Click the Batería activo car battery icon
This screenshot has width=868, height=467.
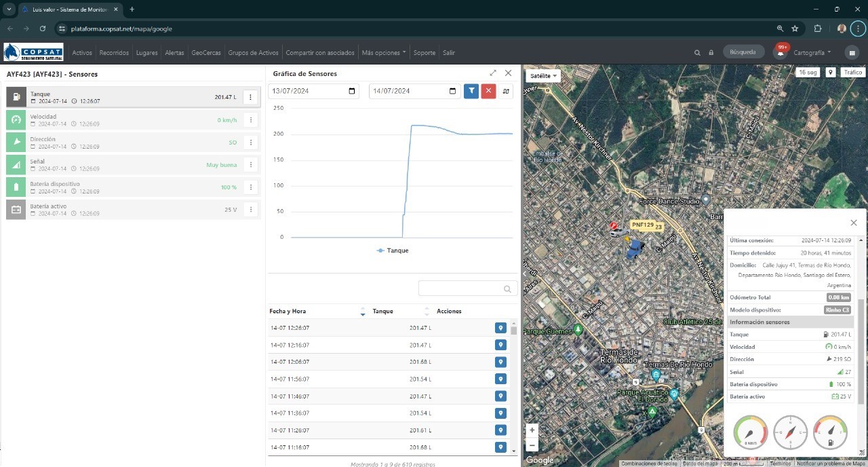click(x=15, y=209)
